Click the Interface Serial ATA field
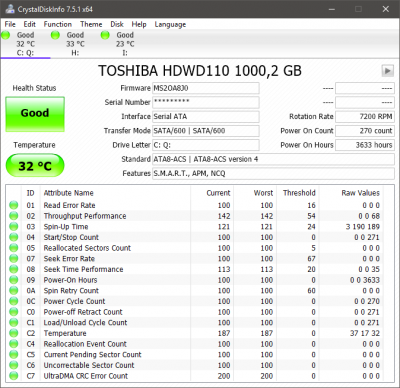The width and height of the screenshot is (400, 388). (206, 117)
